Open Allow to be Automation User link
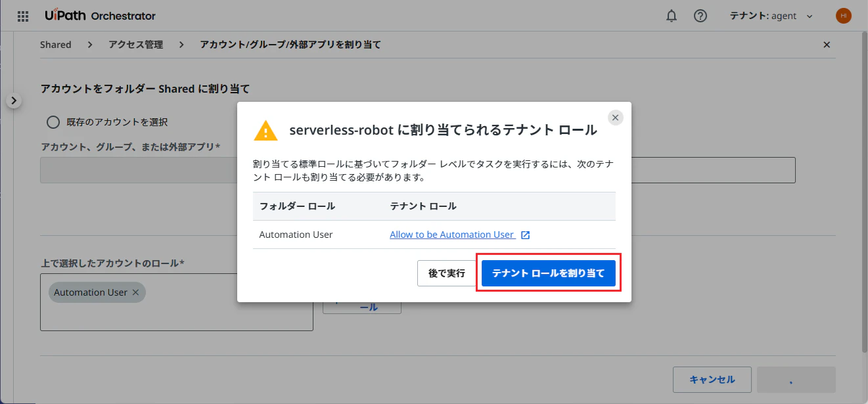Viewport: 868px width, 404px height. (x=452, y=235)
